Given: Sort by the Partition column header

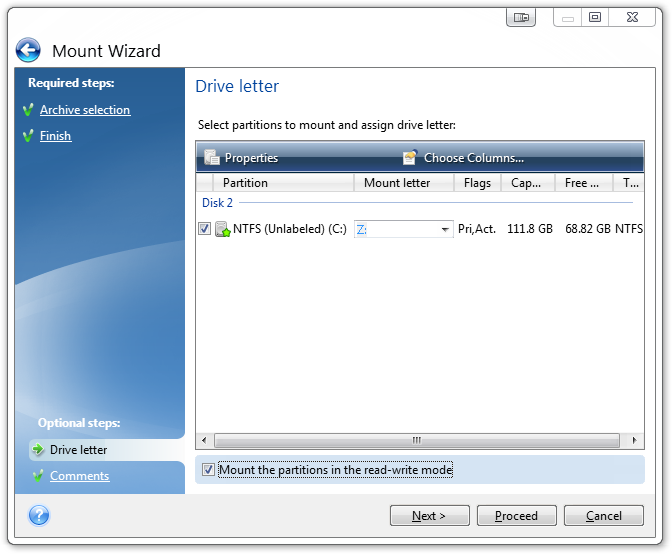Looking at the screenshot, I should coord(283,183).
